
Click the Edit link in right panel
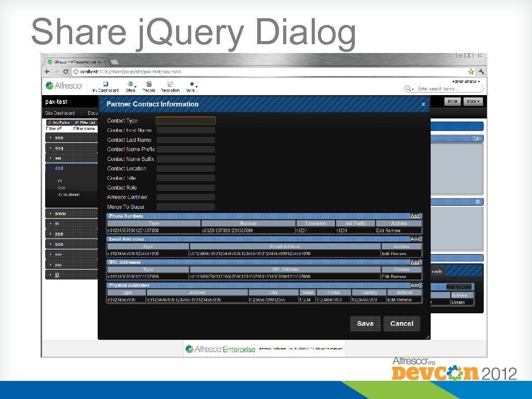point(476,138)
